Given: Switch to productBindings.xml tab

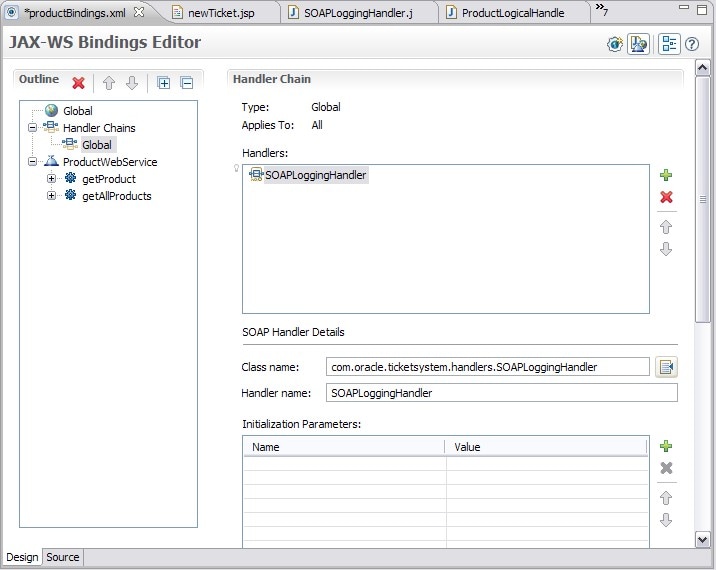Looking at the screenshot, I should click(x=75, y=13).
